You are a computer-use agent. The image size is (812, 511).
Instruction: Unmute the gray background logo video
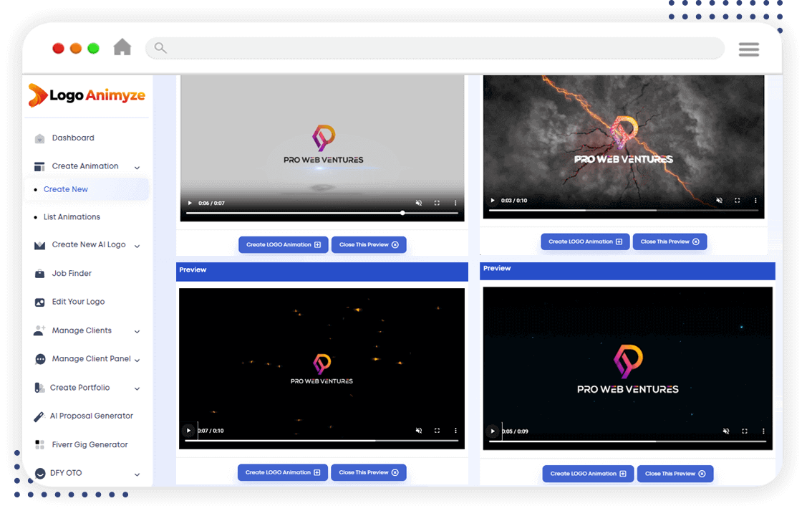(x=419, y=204)
